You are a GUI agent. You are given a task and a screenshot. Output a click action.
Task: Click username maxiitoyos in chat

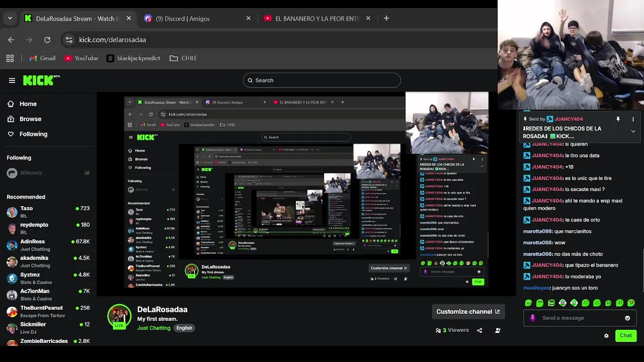[x=536, y=288]
